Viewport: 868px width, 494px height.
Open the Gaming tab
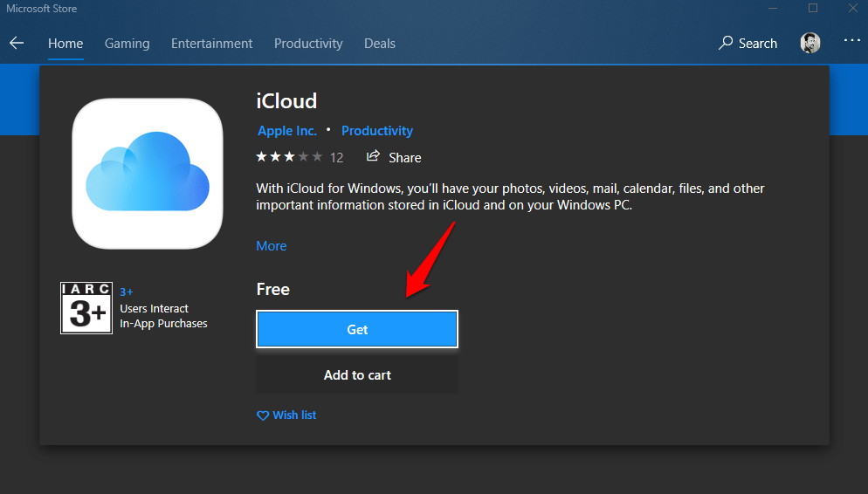127,43
